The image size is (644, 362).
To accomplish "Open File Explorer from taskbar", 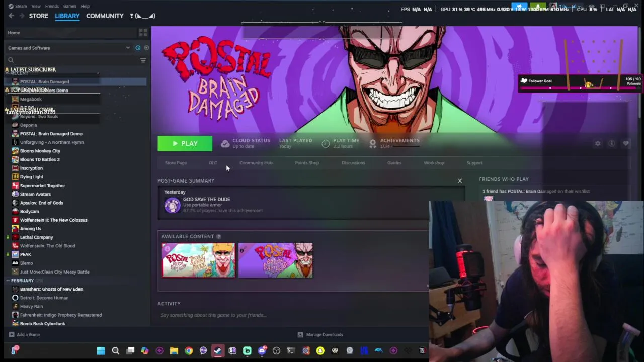I will pos(174,351).
